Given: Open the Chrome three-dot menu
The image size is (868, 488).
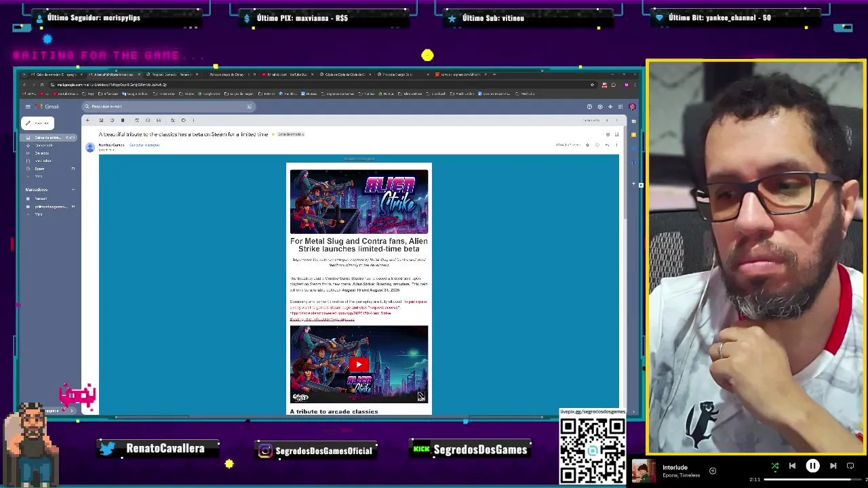Looking at the screenshot, I should 635,85.
